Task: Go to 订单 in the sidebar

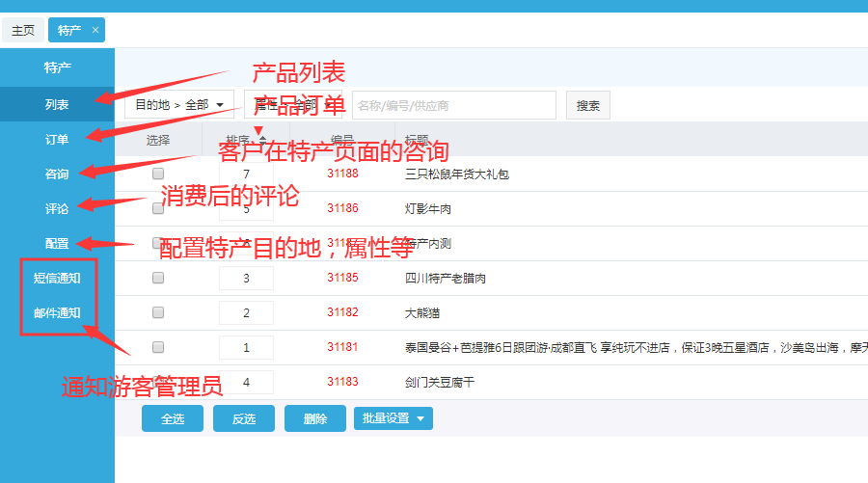Action: (x=57, y=139)
